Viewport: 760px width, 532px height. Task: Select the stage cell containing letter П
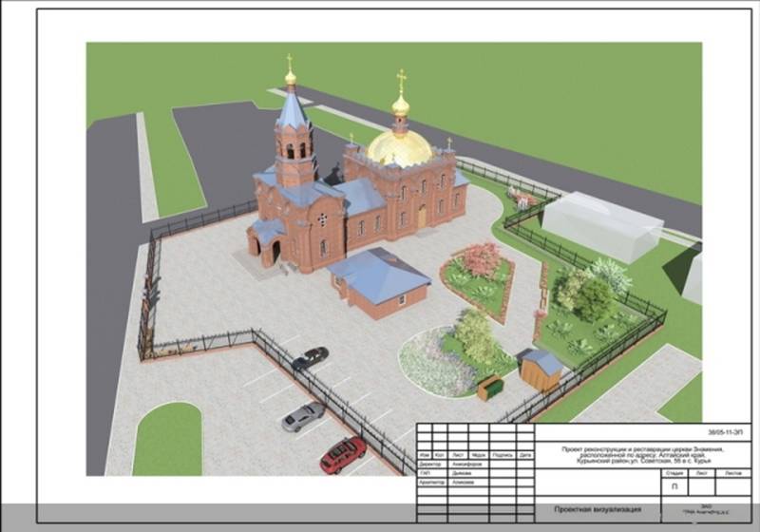pos(674,484)
